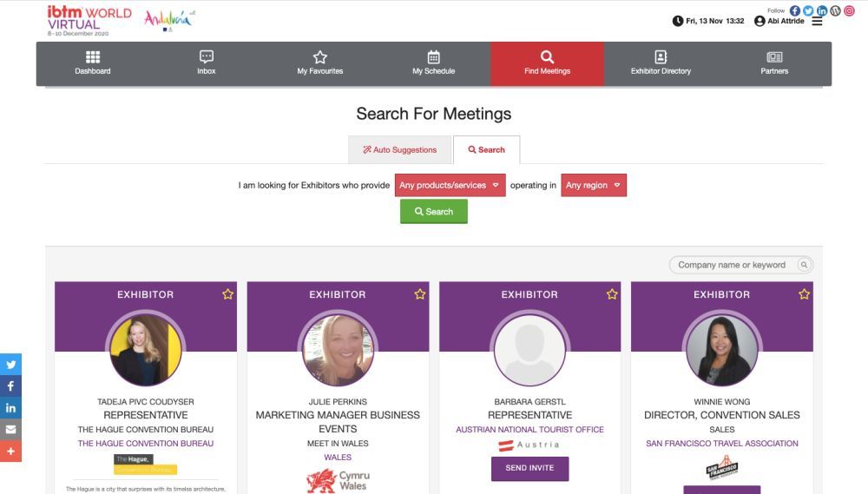Viewport: 868px width, 494px height.
Task: Share via the email envelope sidebar button
Action: click(10, 429)
